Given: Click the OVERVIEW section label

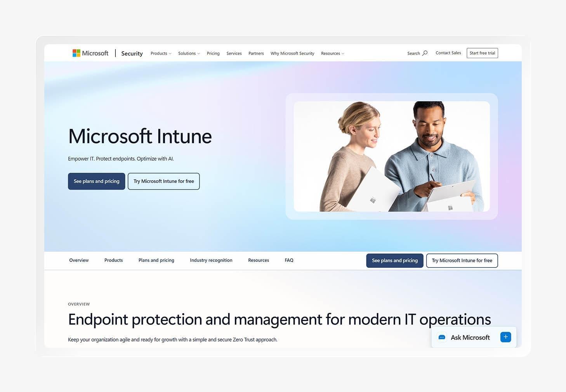Looking at the screenshot, I should tap(79, 304).
